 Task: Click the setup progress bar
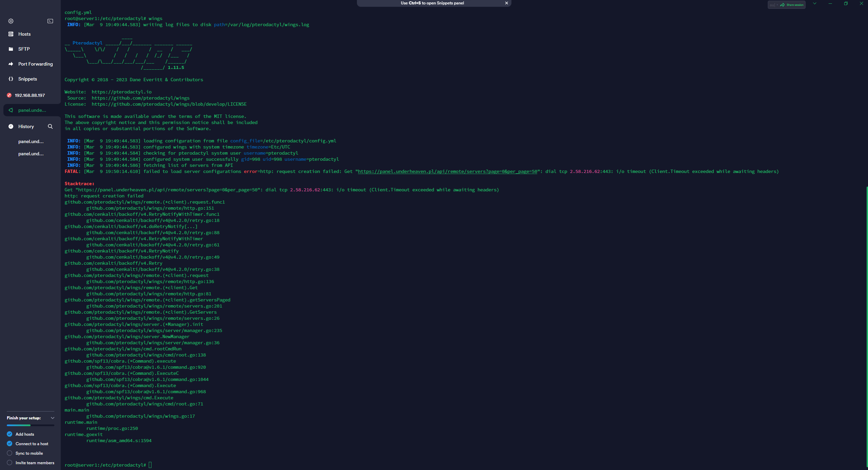point(30,425)
